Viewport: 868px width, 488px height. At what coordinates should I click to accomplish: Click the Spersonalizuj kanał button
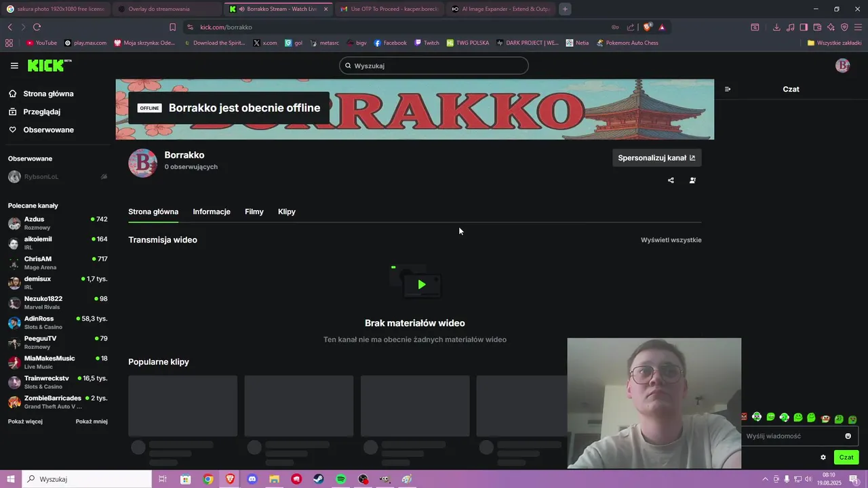(x=656, y=158)
